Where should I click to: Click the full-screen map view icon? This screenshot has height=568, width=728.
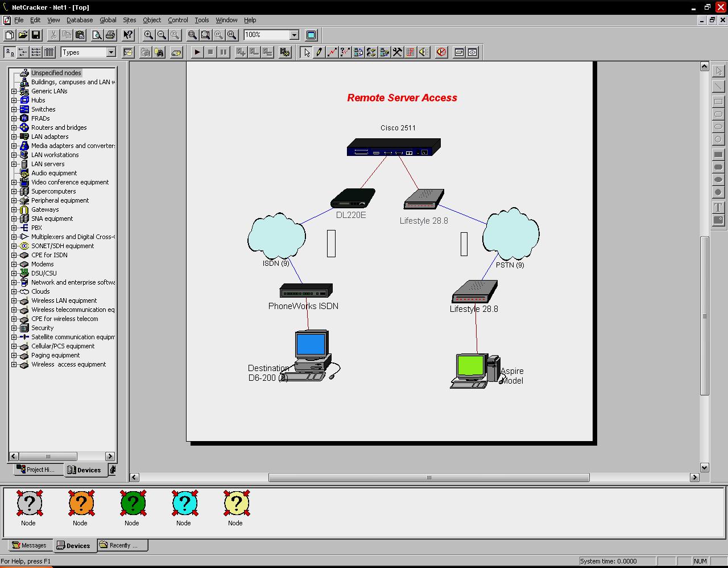pos(311,35)
